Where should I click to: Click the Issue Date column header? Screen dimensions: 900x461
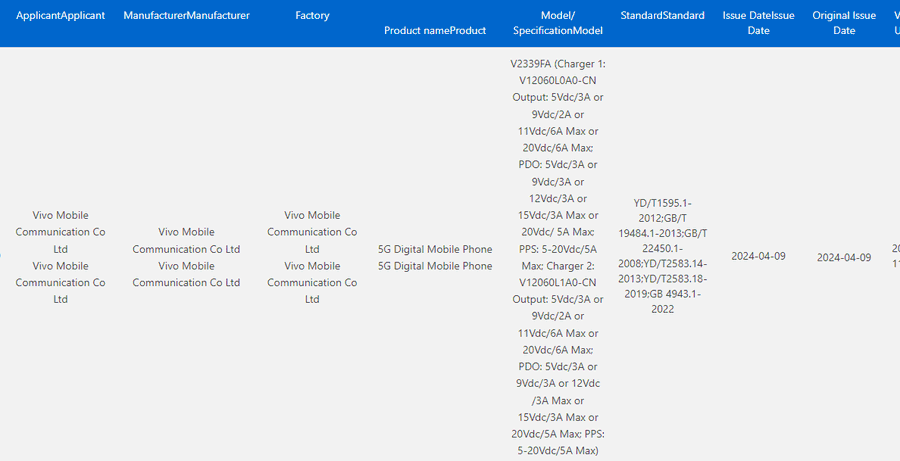[x=758, y=23]
